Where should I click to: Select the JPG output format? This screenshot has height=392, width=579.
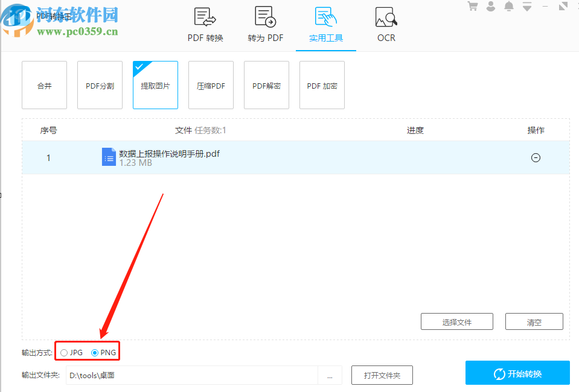point(64,352)
